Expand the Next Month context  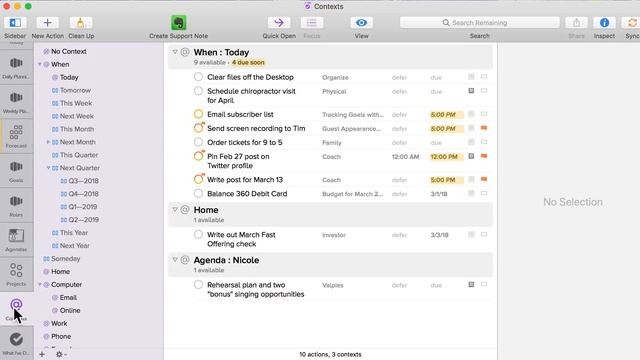point(48,142)
